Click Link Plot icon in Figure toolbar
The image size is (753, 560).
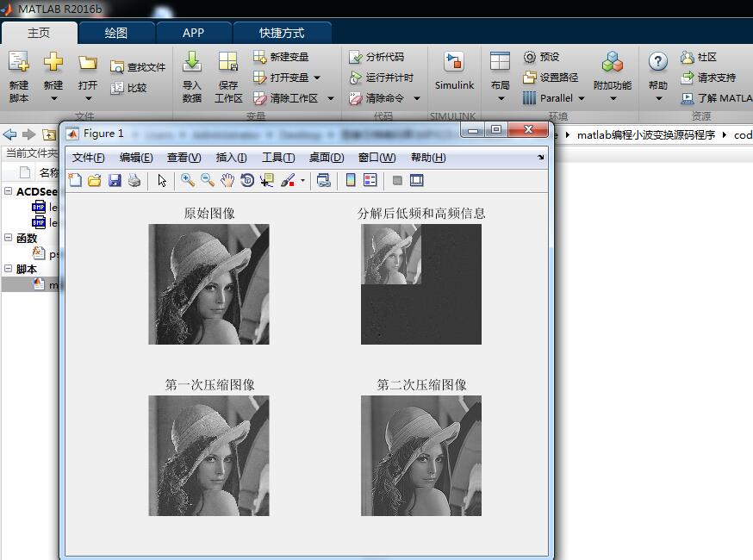(323, 181)
